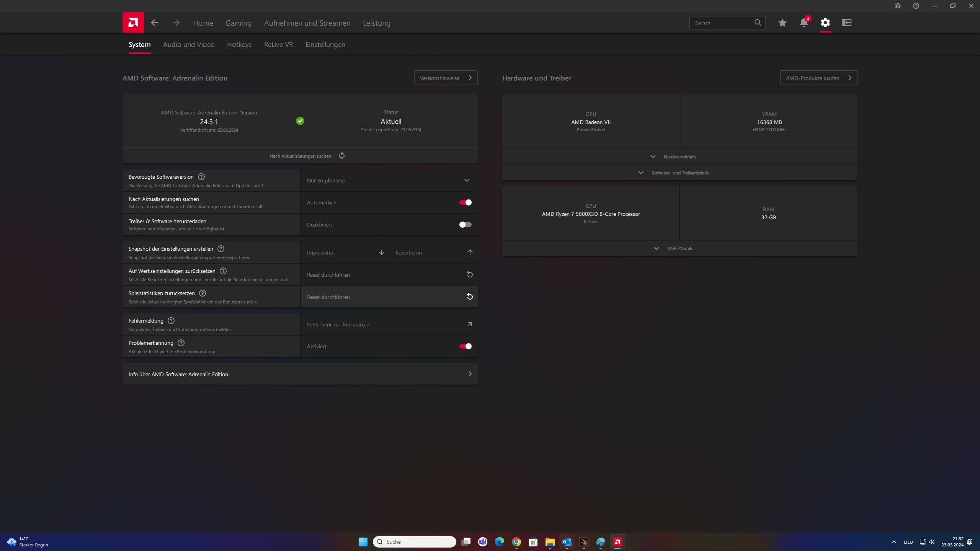980x551 pixels.
Task: Enable Treiber & Software herunterladen toggle
Action: 465,225
